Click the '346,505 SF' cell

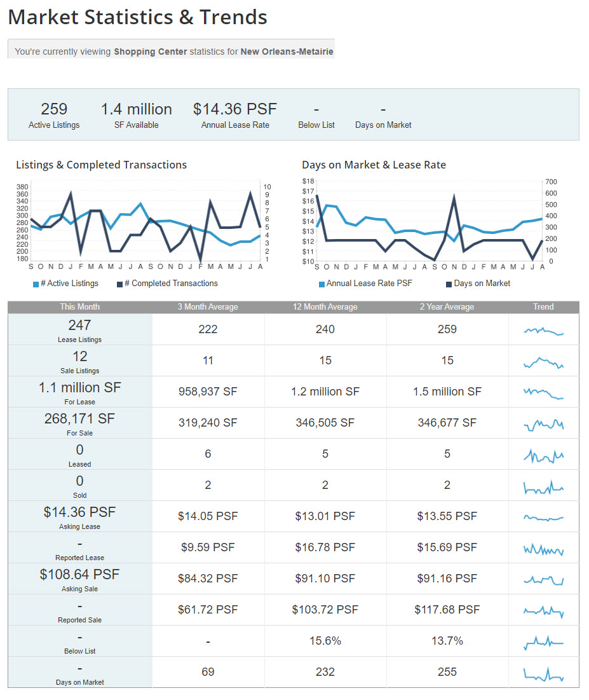click(x=325, y=423)
